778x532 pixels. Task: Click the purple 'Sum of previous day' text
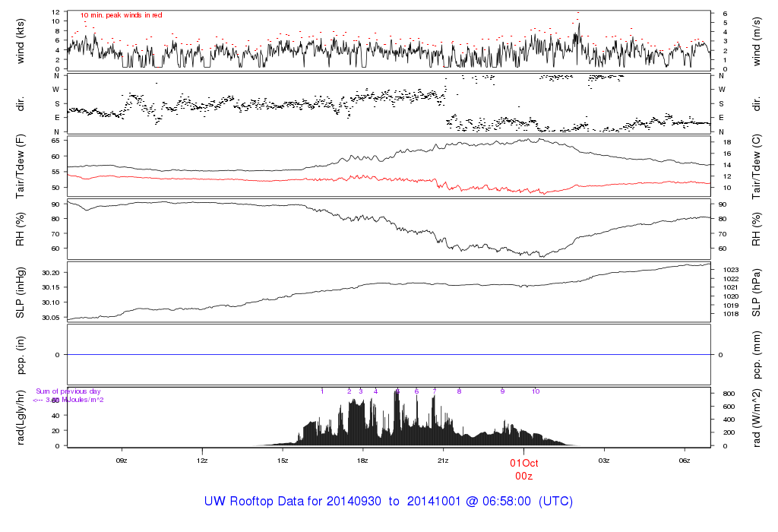click(x=68, y=391)
